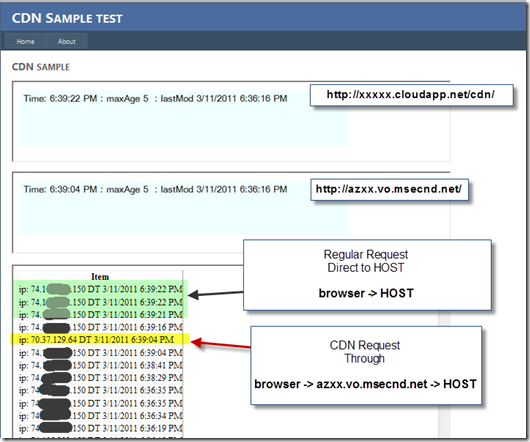Viewport: 530px width, 442px height.
Task: Click the Regular Request Direct to HOST callout
Action: (x=367, y=275)
